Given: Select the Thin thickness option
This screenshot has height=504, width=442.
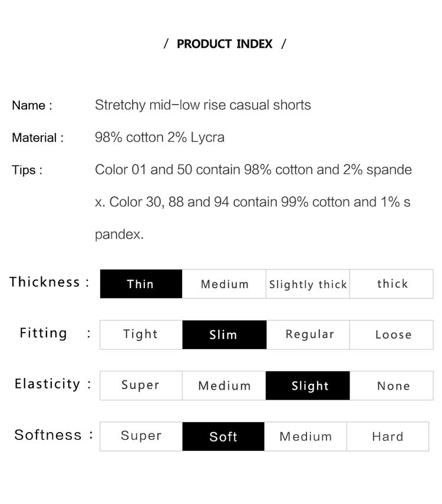Looking at the screenshot, I should (141, 284).
